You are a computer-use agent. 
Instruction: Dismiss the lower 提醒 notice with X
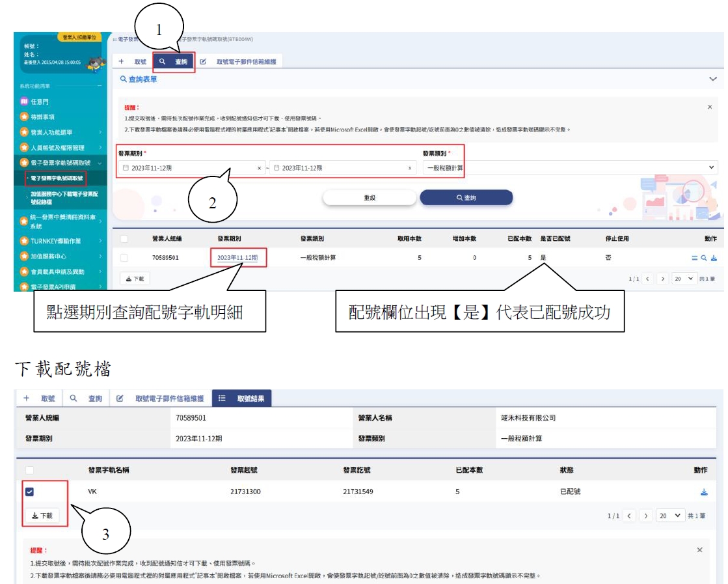699,550
